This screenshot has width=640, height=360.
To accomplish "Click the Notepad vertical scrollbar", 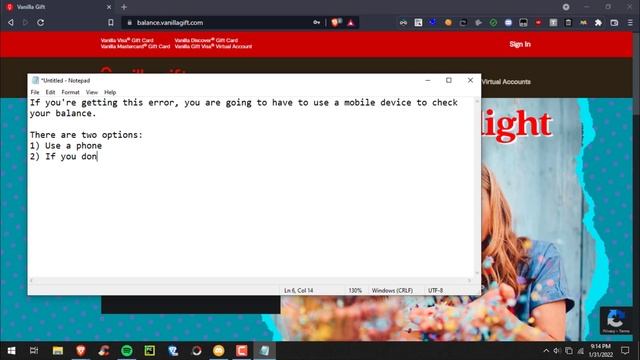I will [476, 187].
